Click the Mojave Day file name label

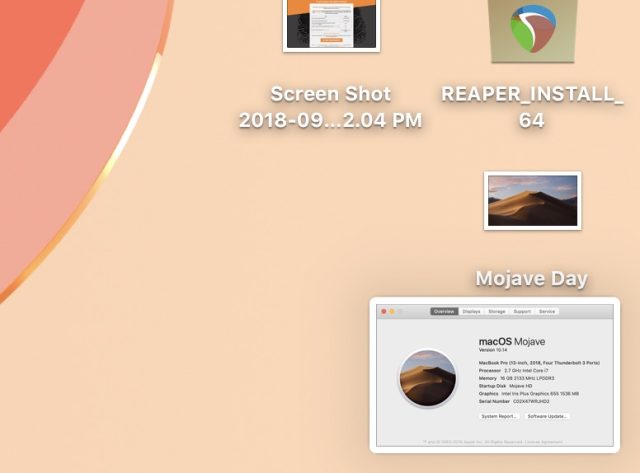(x=532, y=279)
